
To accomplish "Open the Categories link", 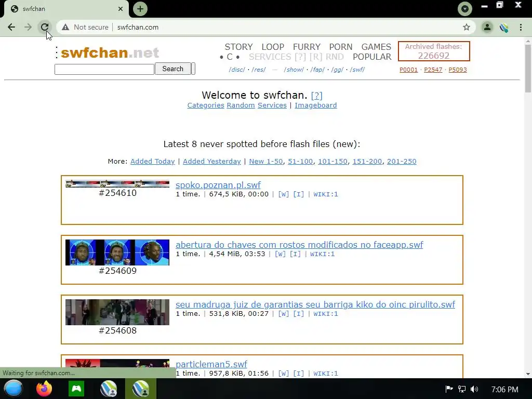I will pyautogui.click(x=206, y=105).
